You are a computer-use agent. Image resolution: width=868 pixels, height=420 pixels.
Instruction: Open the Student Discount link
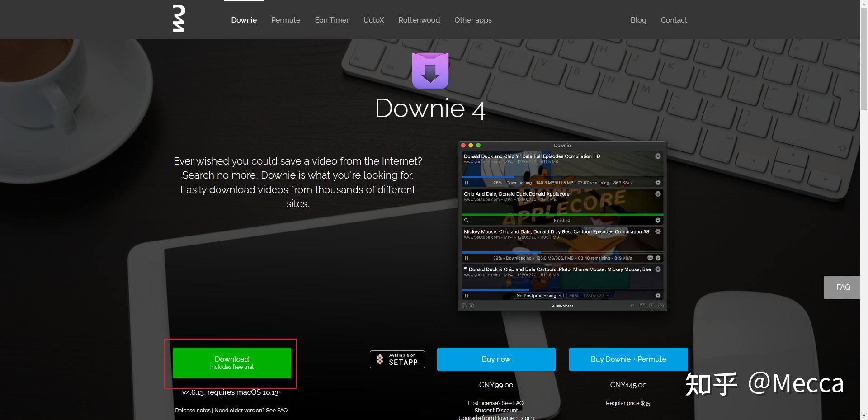click(x=495, y=410)
